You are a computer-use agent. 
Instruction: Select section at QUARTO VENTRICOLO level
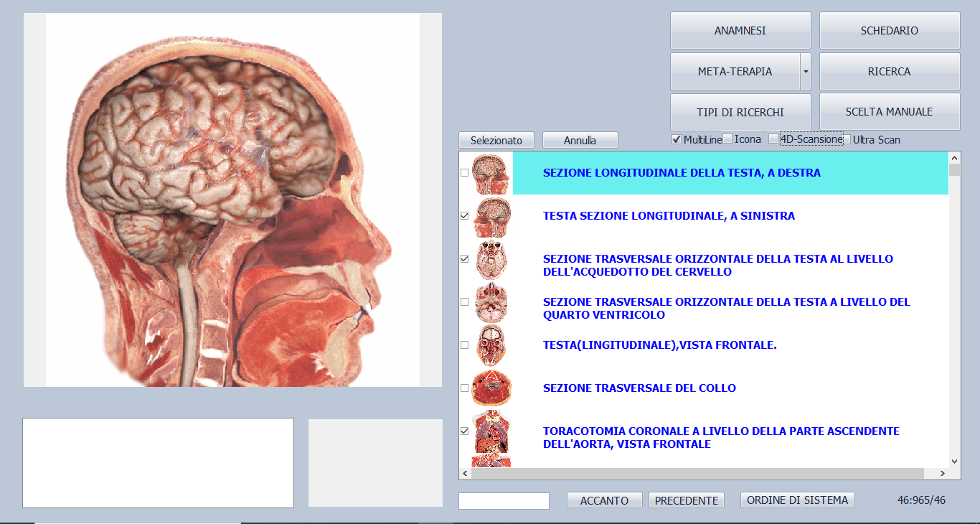coord(726,309)
